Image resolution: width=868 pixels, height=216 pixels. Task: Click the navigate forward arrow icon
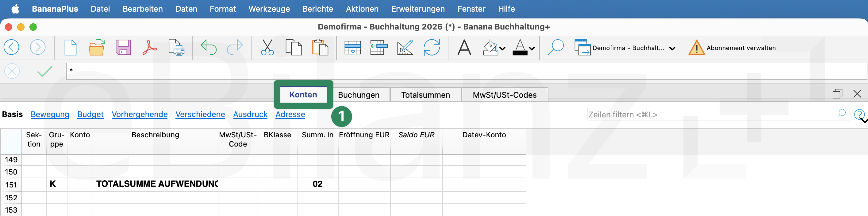pos(38,48)
